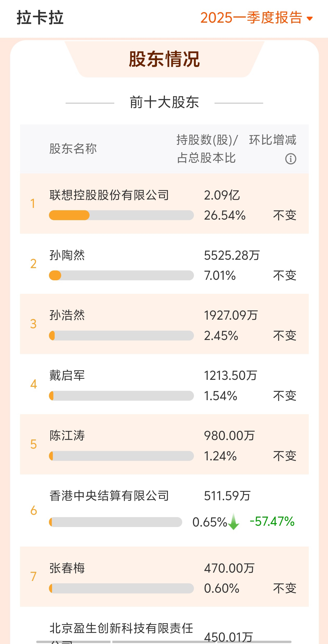Tap 北京盈生创新科技有限责任 shareholder name
328x644 pixels.
click(121, 628)
